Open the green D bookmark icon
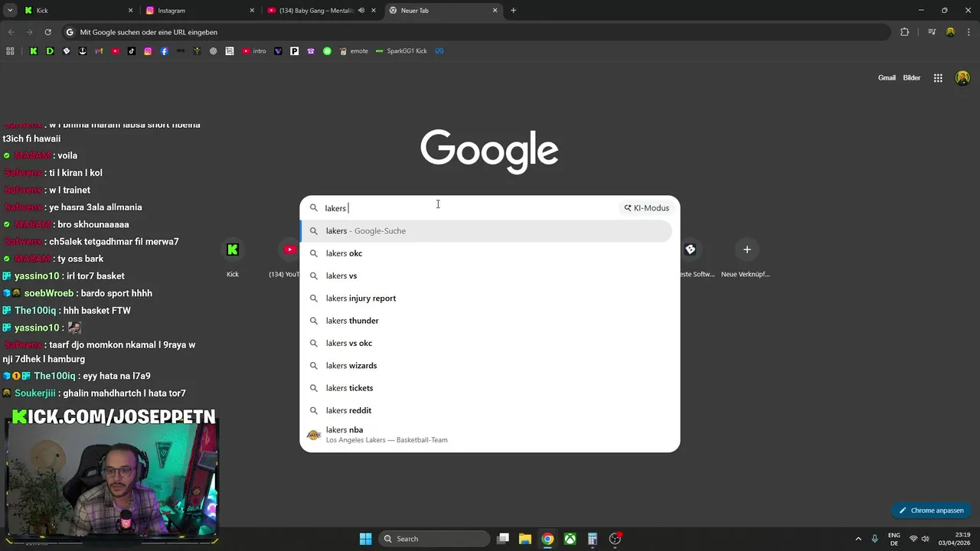The width and height of the screenshot is (980, 551). click(x=50, y=51)
